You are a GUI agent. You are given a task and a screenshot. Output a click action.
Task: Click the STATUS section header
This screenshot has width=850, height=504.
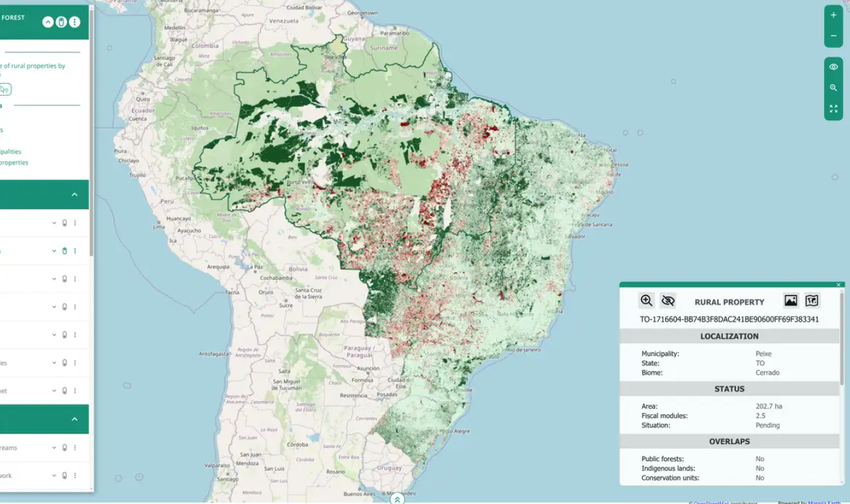pos(729,389)
